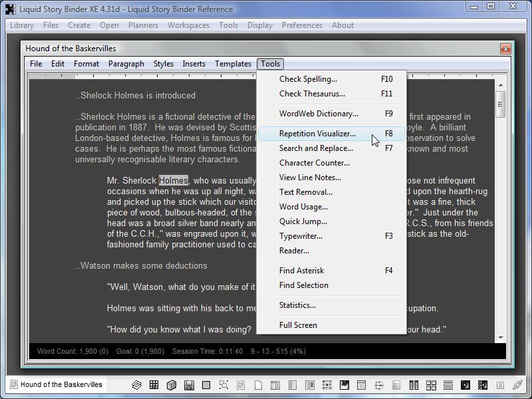Click the document vertical scrollbar thumb
The height and width of the screenshot is (399, 532).
[500, 103]
